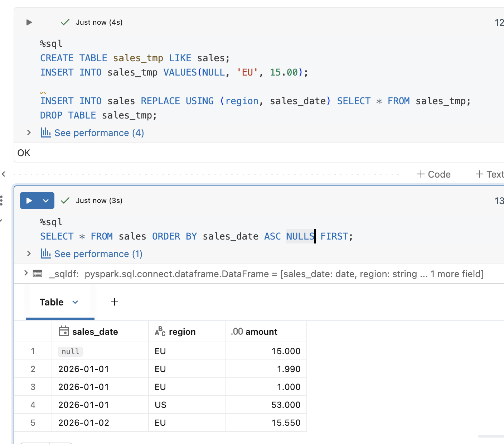Expand the _sqldf DataFrame schema
The width and height of the screenshot is (504, 444).
pos(26,273)
